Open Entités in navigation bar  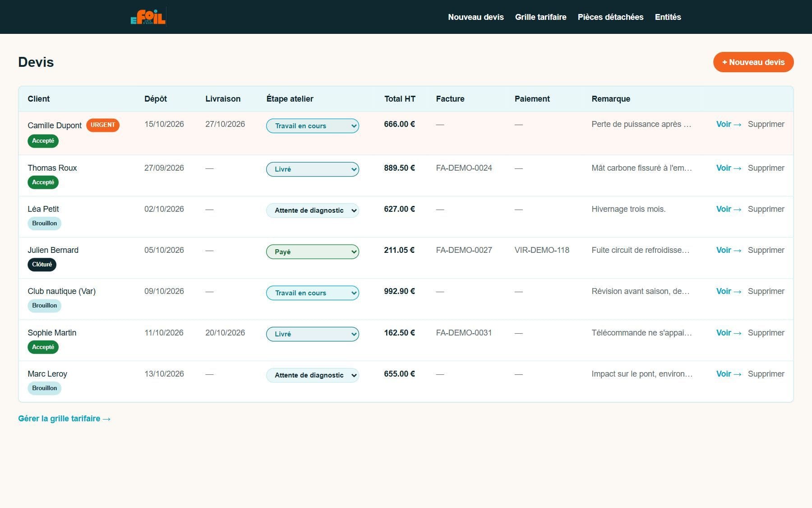tap(668, 17)
